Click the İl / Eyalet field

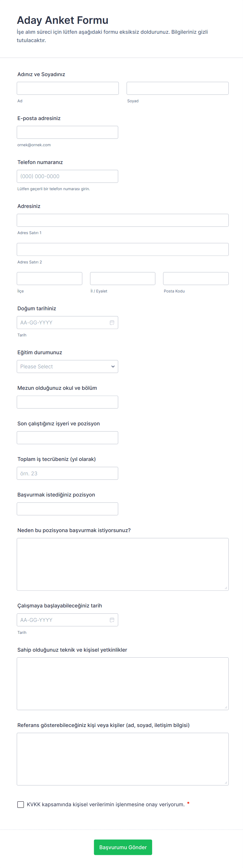coord(123,278)
